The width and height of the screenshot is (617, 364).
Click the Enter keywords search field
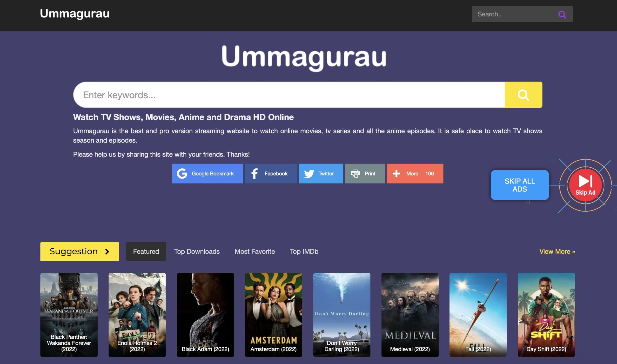[x=270, y=95]
